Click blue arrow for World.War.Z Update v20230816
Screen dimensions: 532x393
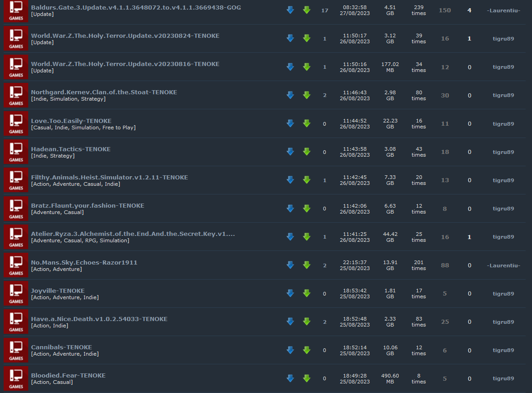pyautogui.click(x=290, y=67)
